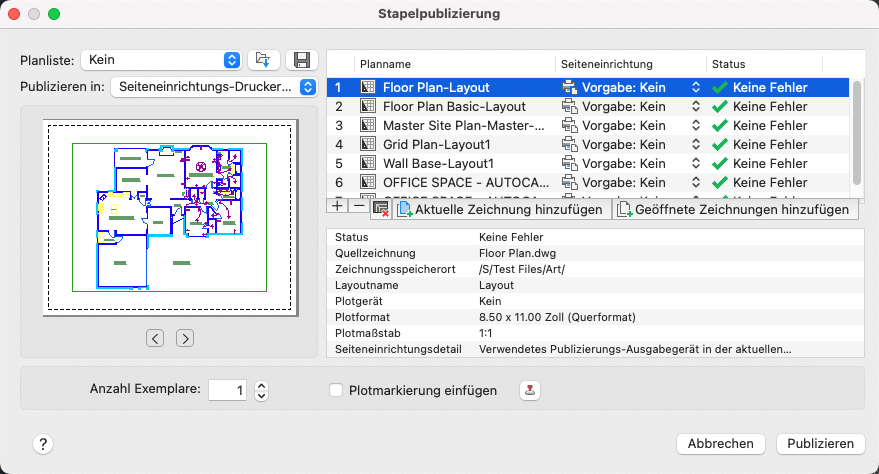
Task: Open page setup dropdown for Floor Plan Basic-Layout
Action: (696, 106)
